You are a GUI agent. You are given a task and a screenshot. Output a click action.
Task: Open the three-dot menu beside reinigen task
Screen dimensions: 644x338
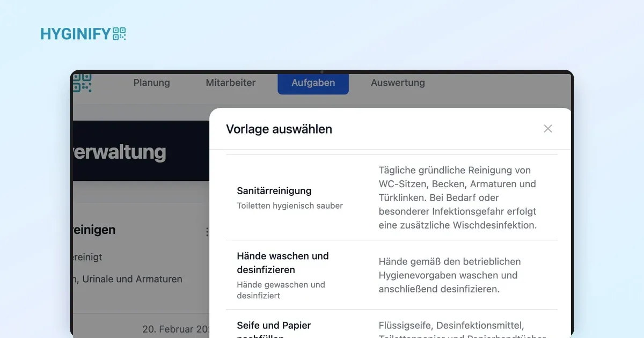207,232
